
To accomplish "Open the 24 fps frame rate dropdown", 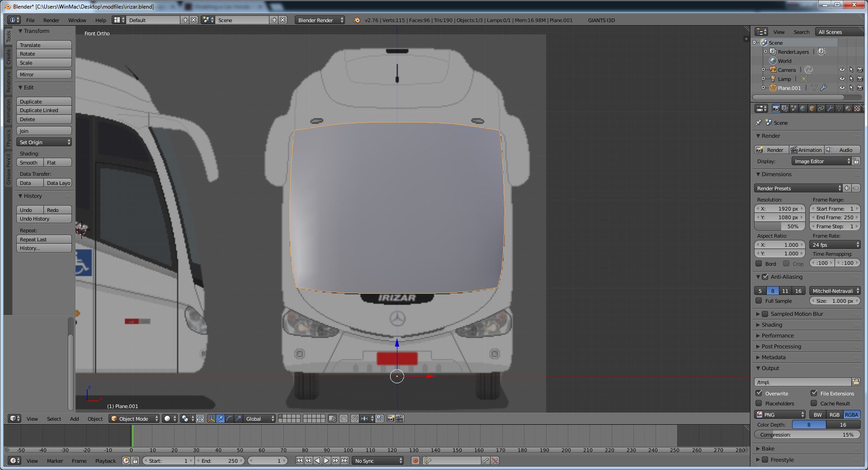I will (835, 244).
